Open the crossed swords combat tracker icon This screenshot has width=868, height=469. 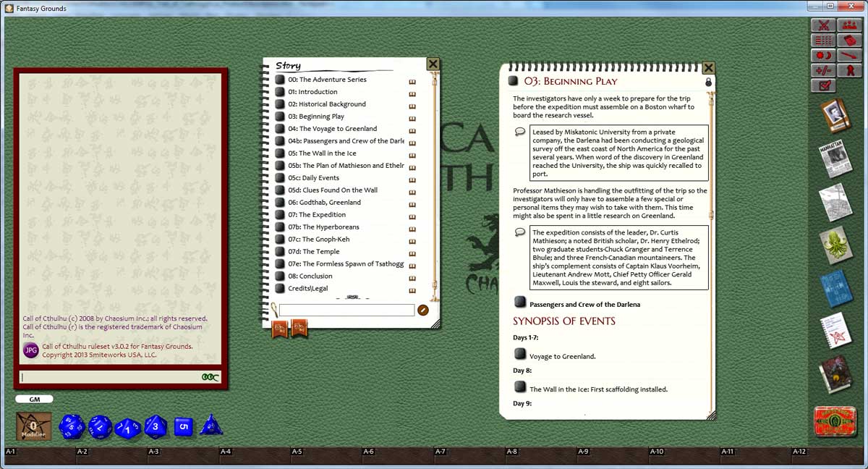click(823, 25)
